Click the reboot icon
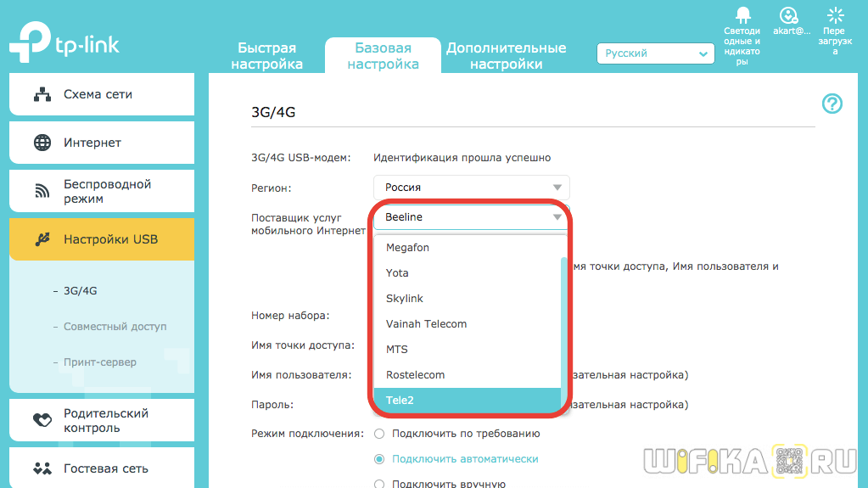This screenshot has width=868, height=488. click(x=835, y=15)
